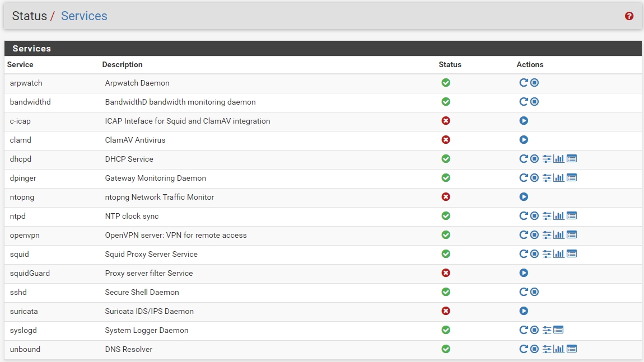Viewport: 644px width, 362px height.
Task: View status chart for the openvpn service
Action: (558, 235)
